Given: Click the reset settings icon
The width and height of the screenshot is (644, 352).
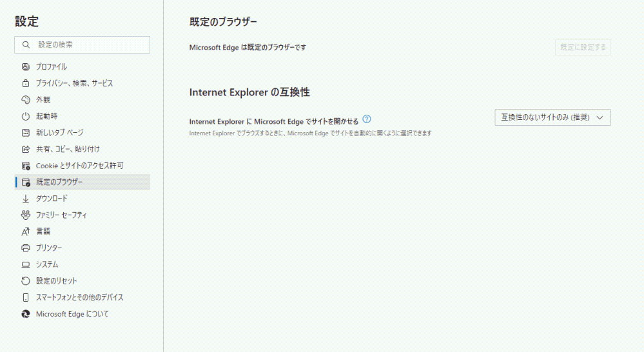Looking at the screenshot, I should click(x=26, y=281).
